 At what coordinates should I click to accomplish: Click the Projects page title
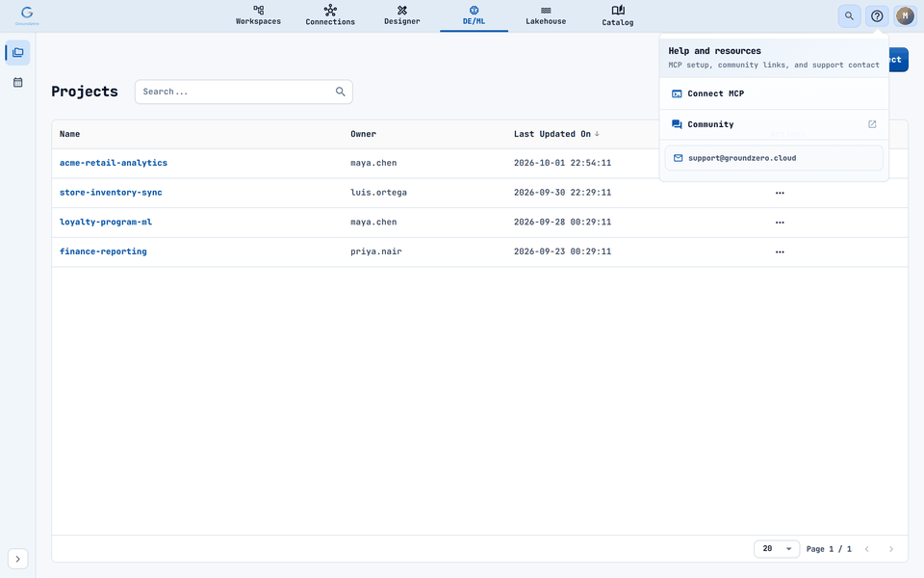85,92
